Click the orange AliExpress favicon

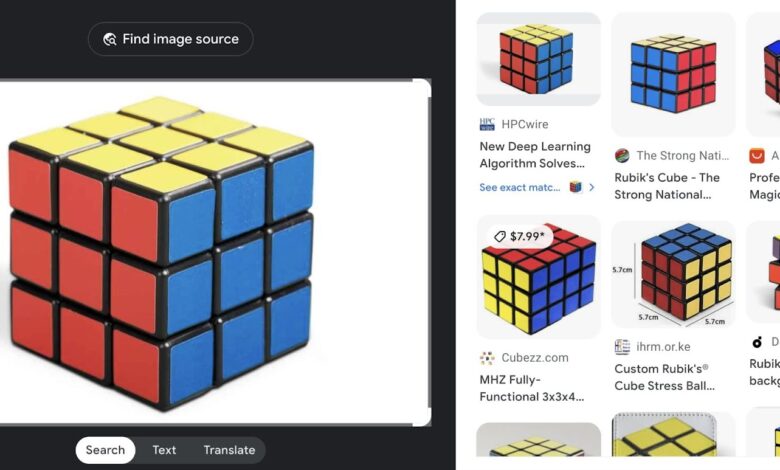coord(757,155)
